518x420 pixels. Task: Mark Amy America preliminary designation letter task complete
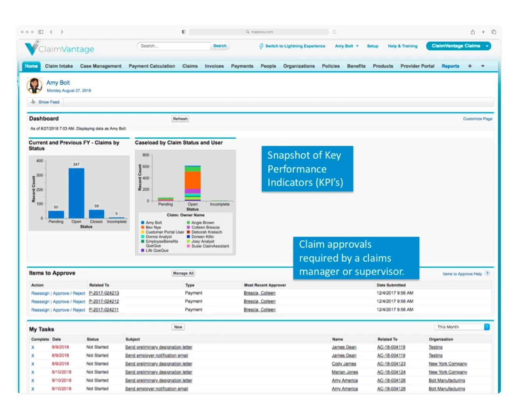33,381
